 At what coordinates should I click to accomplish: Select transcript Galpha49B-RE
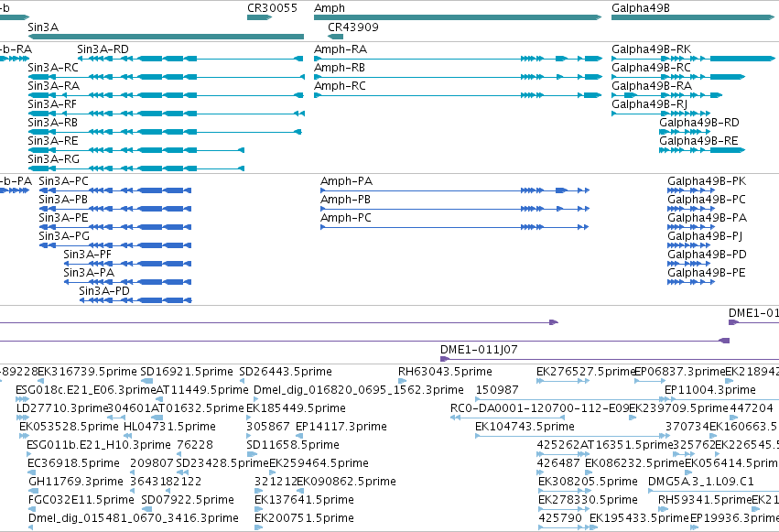(x=702, y=150)
